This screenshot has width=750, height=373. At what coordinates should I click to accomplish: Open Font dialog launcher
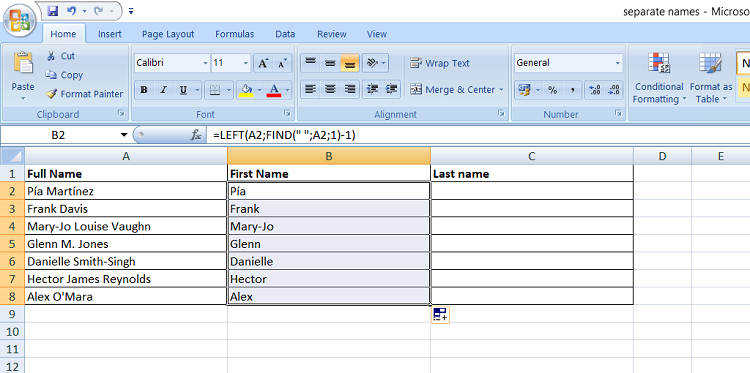pos(287,113)
